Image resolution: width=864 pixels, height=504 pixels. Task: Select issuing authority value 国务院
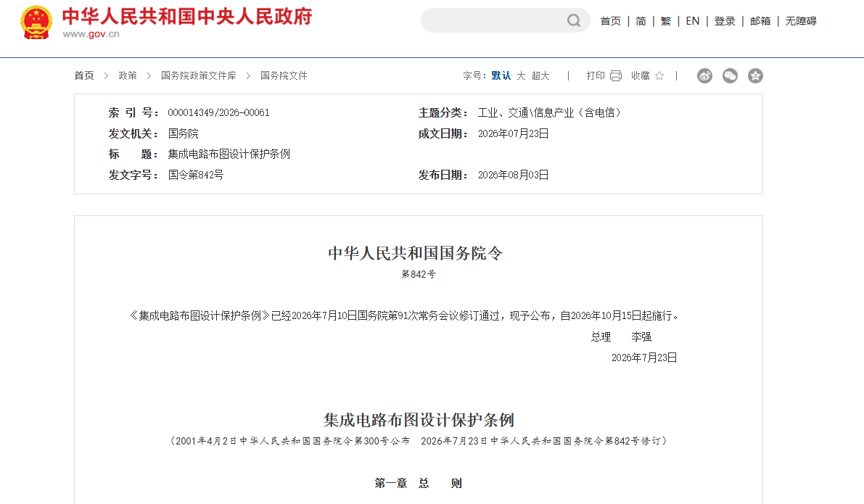(183, 134)
